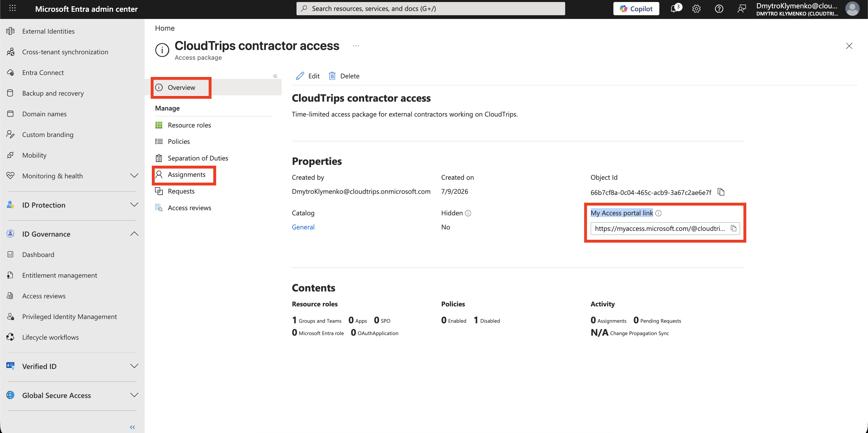Click the Access reviews icon under Manage

click(x=159, y=208)
